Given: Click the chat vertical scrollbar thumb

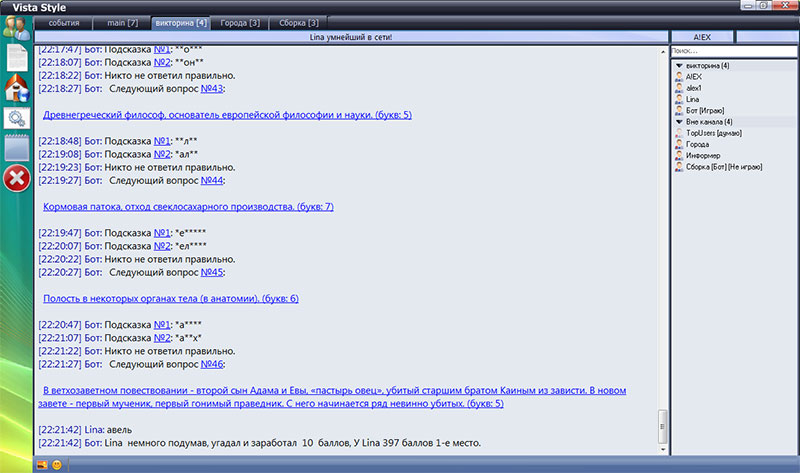Looking at the screenshot, I should click(x=660, y=424).
